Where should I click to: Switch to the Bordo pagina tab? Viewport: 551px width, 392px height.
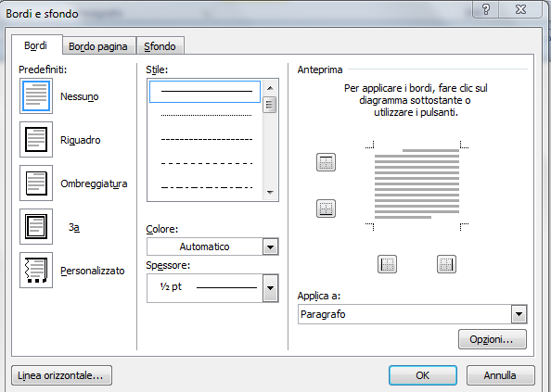pyautogui.click(x=98, y=46)
